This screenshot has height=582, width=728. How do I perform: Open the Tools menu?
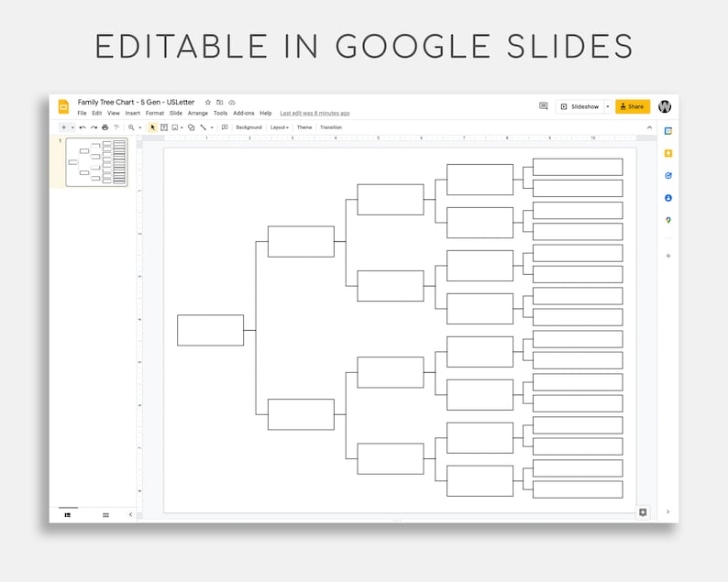(221, 114)
